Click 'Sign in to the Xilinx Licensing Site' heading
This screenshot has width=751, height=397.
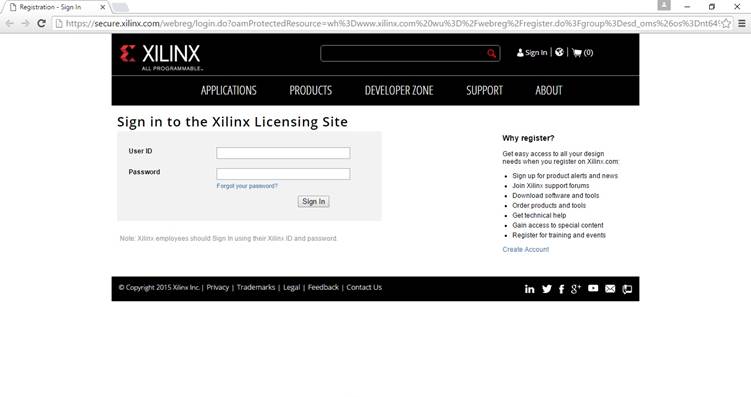point(232,122)
